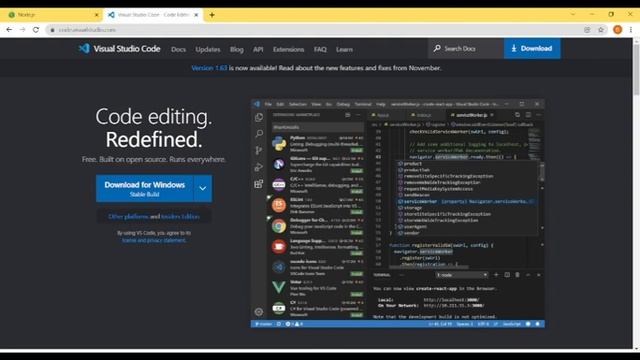View site lock information
The height and width of the screenshot is (360, 640).
click(x=52, y=30)
